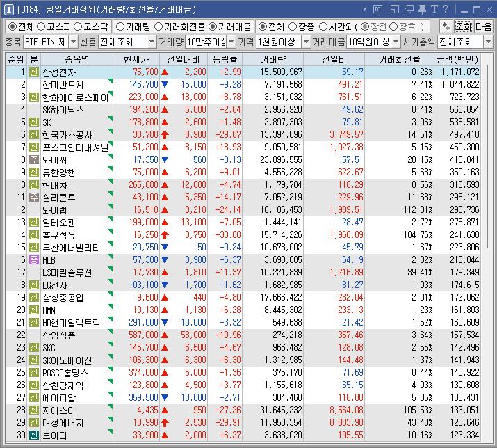Screen dimensions: 497x448
Task: Click the 1,171,072 amount for 삼성전자
Action: point(460,72)
